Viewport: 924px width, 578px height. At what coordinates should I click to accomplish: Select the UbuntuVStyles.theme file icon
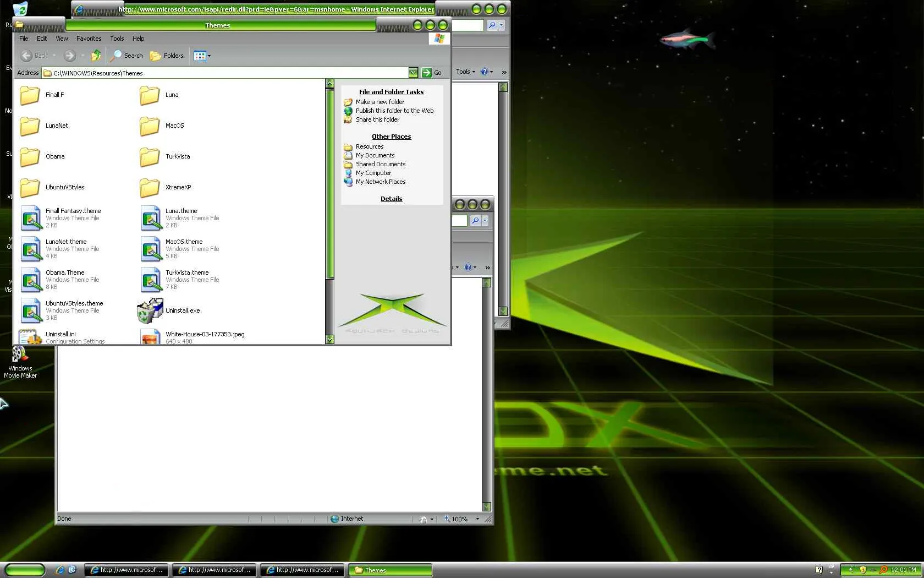click(31, 310)
